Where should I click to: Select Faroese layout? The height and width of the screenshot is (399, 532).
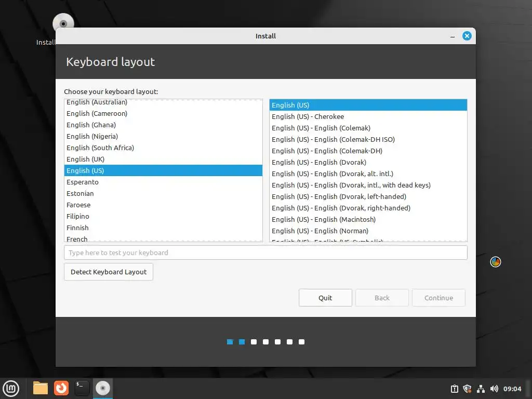163,205
